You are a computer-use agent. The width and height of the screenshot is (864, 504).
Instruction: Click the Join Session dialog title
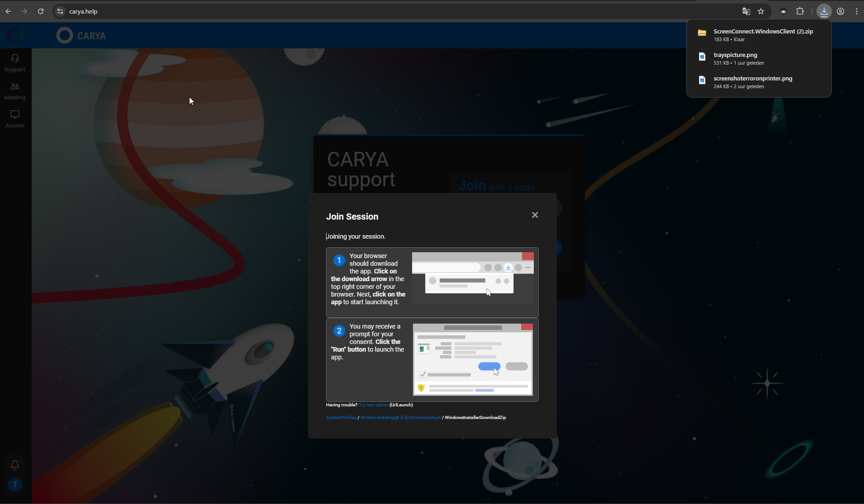point(352,217)
